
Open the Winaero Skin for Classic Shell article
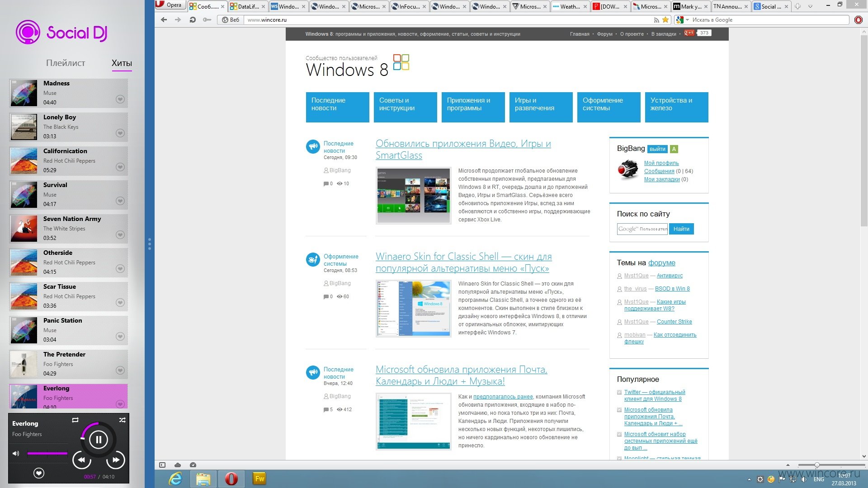coord(463,263)
